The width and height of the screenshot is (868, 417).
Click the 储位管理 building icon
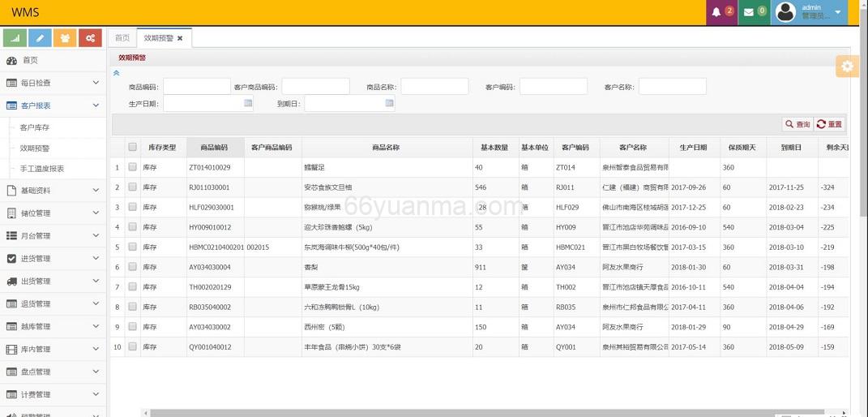(11, 213)
